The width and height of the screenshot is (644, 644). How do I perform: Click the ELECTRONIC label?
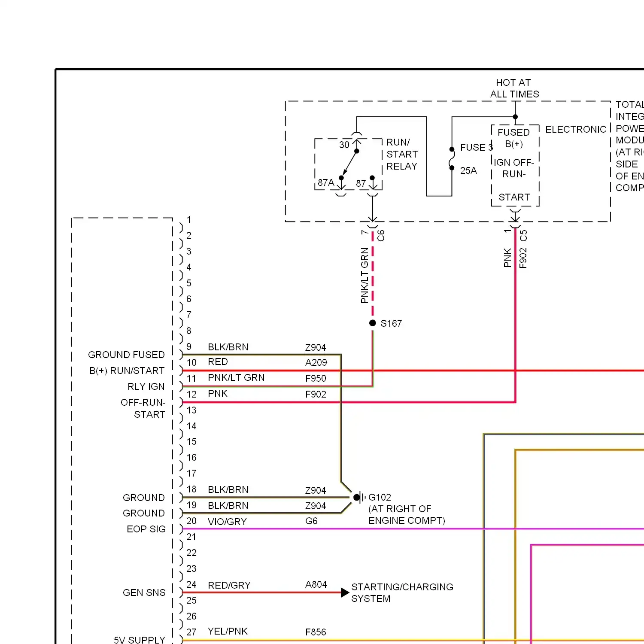pyautogui.click(x=576, y=129)
